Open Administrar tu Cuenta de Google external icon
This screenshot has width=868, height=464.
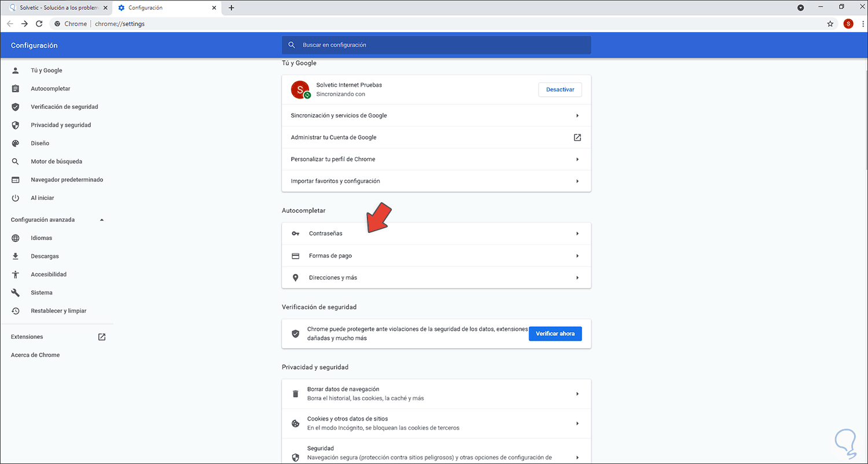(577, 137)
